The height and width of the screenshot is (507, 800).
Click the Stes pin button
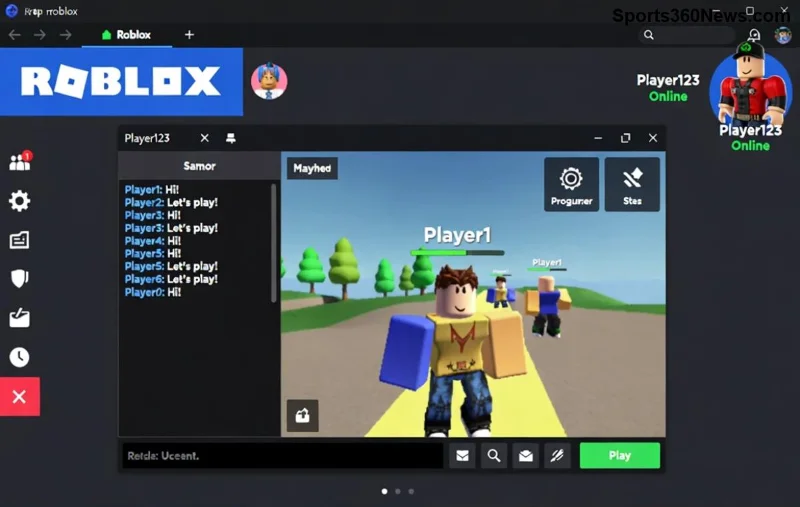632,184
